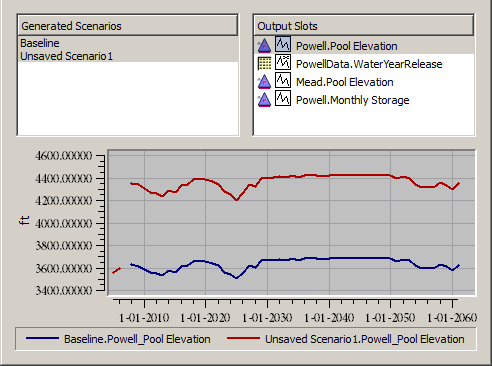Select the Powell.Pool Elevation output slot
This screenshot has width=492, height=366.
364,46
